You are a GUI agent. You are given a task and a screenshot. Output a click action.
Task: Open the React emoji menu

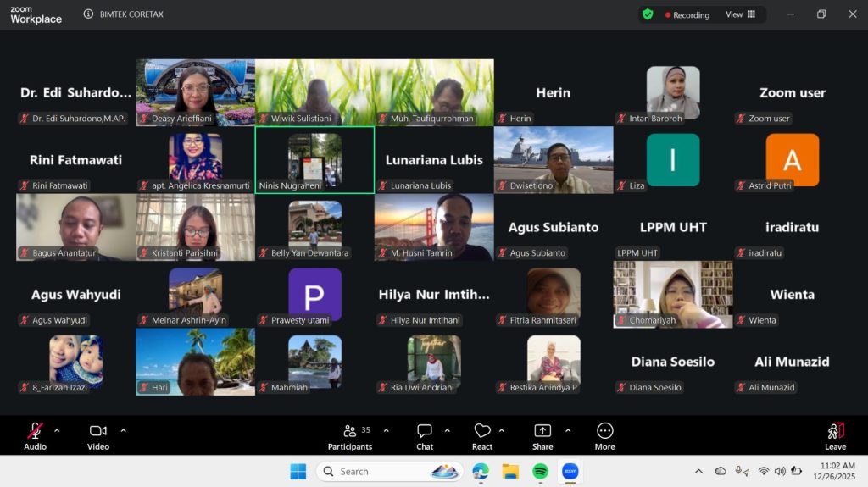pos(482,436)
